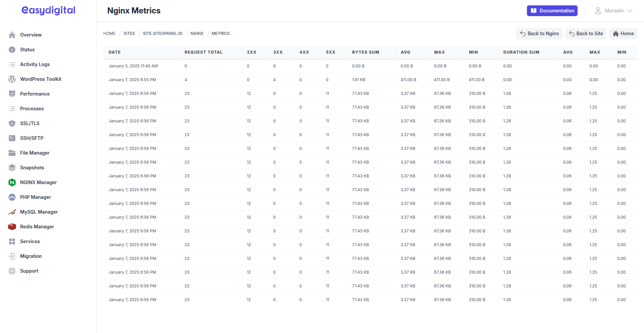Click the MySQL Manager dolphin icon
This screenshot has height=333, width=644.
pyautogui.click(x=12, y=212)
